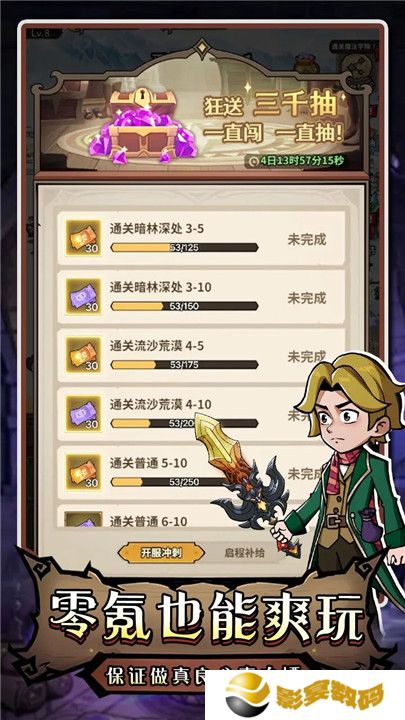Screen dimensions: 405x720
Task: Click the 53/125 progress bar
Action: (x=184, y=248)
